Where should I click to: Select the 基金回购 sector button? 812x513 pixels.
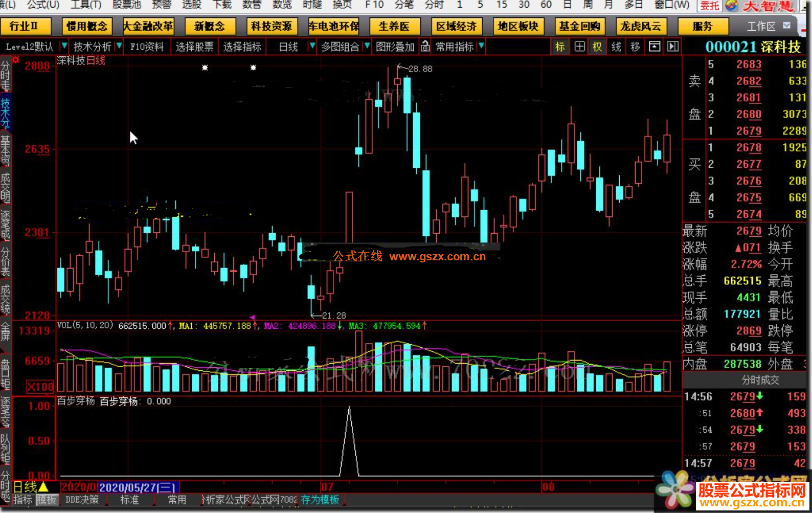(x=579, y=26)
